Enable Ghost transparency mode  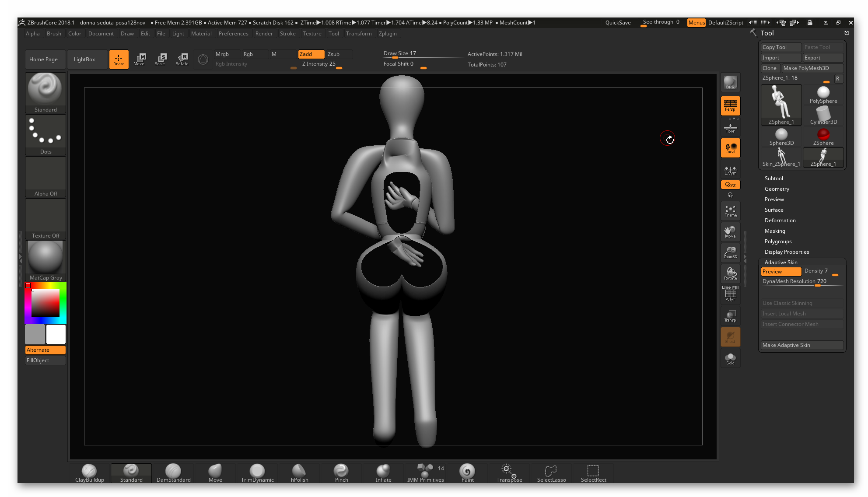[x=730, y=336]
